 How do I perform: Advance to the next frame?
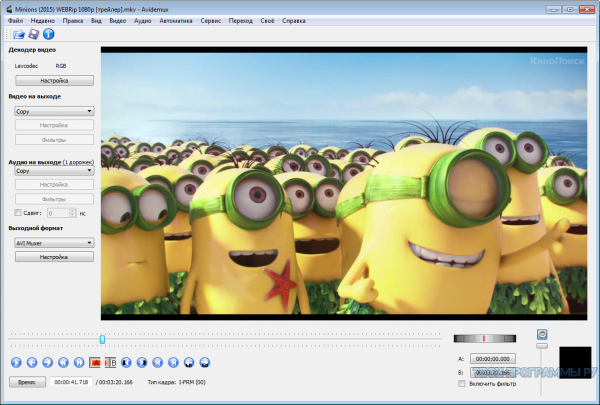pyautogui.click(x=47, y=362)
